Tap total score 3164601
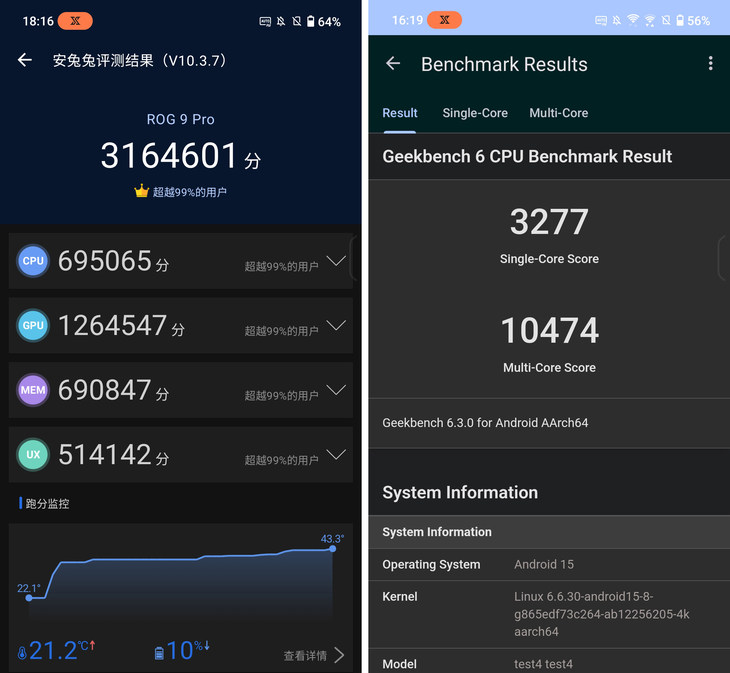This screenshot has height=673, width=730. (x=169, y=155)
